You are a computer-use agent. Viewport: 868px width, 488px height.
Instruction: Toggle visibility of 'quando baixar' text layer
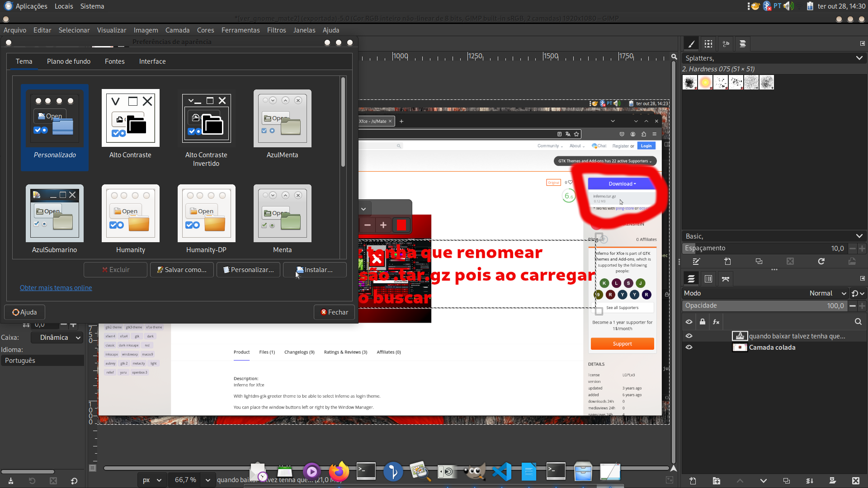tap(689, 336)
